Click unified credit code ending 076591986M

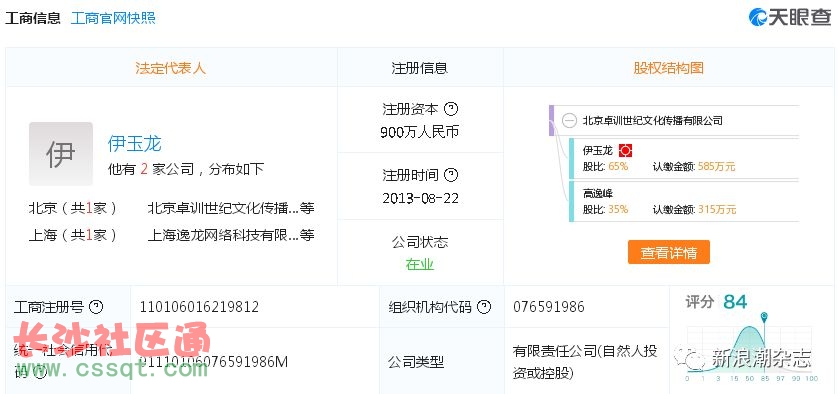(x=213, y=362)
